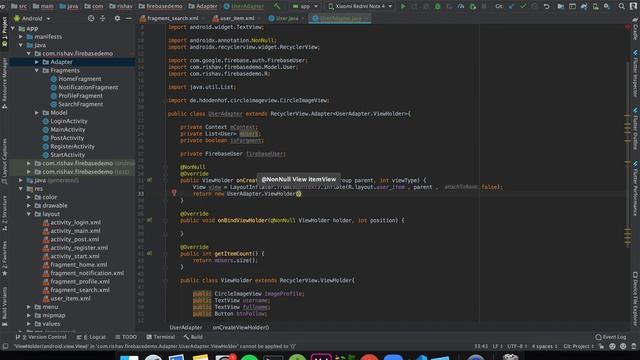Click the undo/revert arrow in toolbar

[547, 6]
